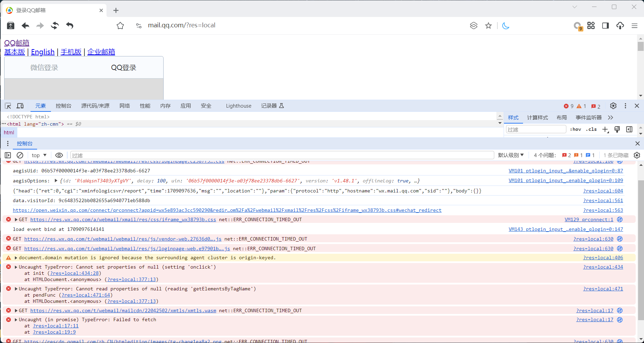Image resolution: width=644 pixels, height=343 pixels.
Task: Toggle the night mode moon icon
Action: [x=506, y=26]
